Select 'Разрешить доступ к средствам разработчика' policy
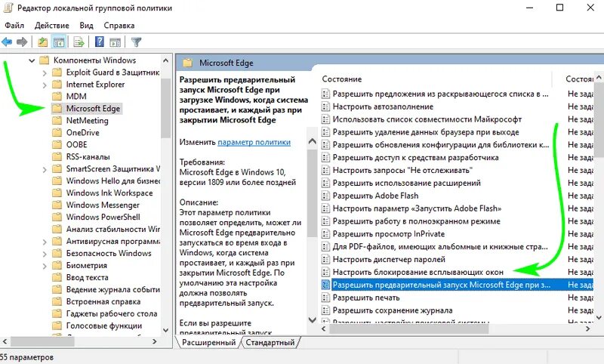 [416, 158]
